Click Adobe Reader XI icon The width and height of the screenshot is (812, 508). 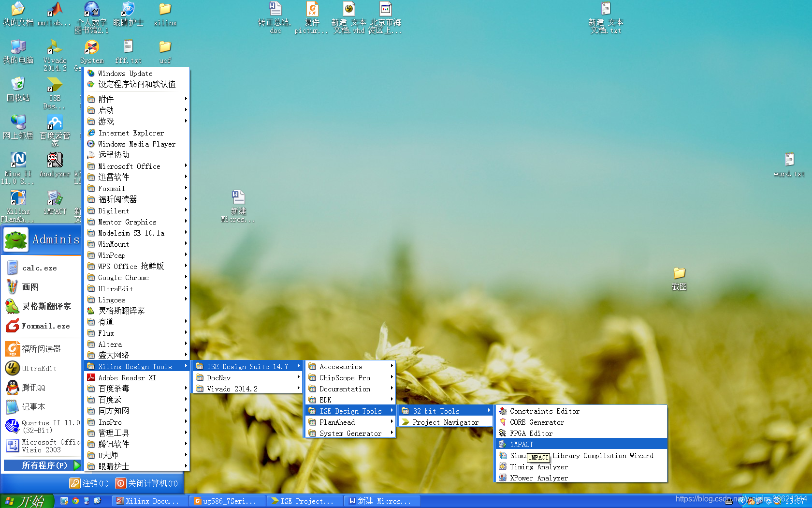91,377
